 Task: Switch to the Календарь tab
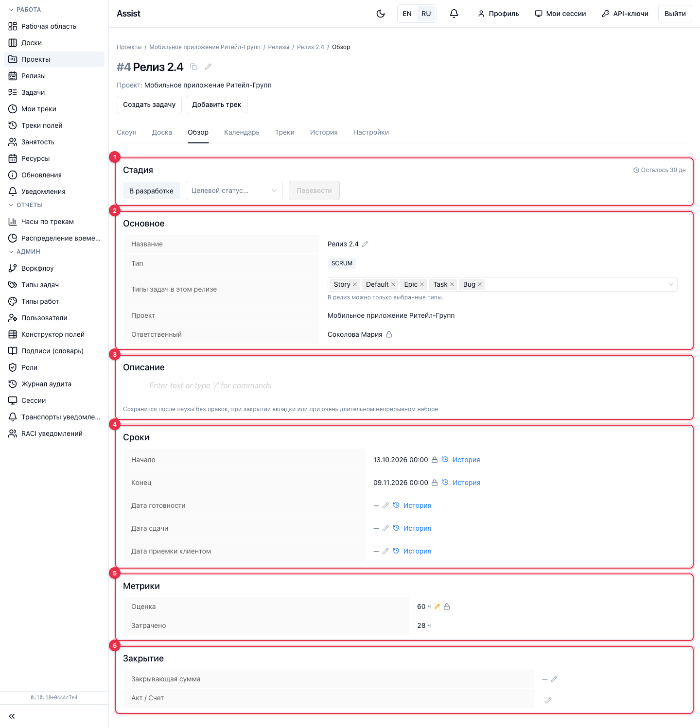(x=242, y=132)
